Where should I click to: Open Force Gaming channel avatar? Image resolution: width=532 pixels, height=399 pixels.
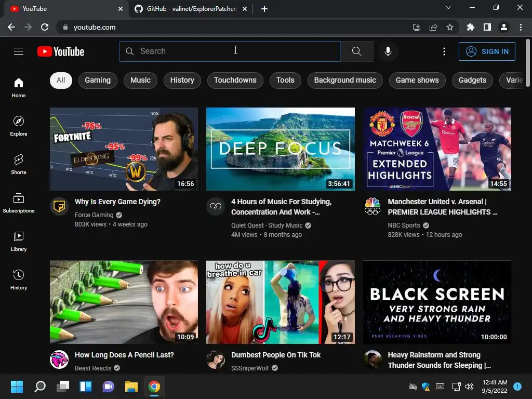(x=59, y=206)
